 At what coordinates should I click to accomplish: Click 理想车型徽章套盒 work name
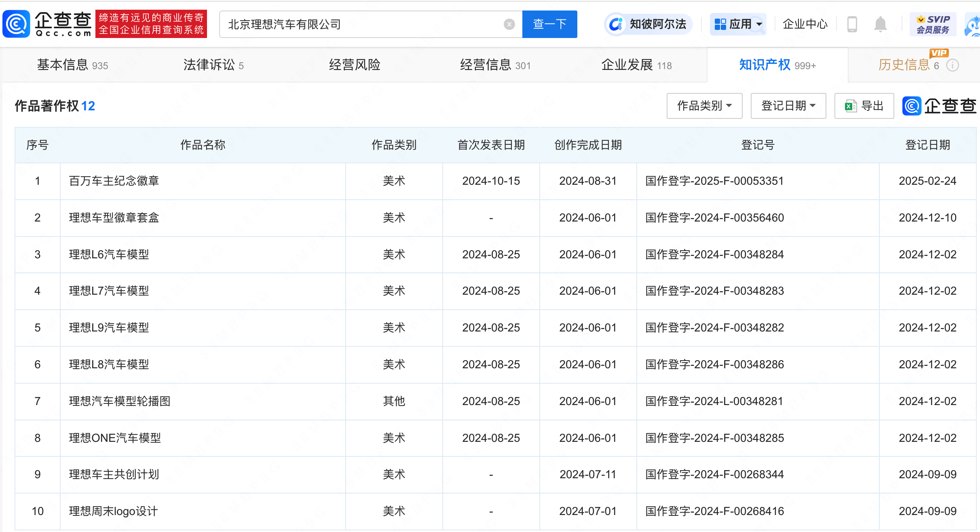tap(114, 217)
